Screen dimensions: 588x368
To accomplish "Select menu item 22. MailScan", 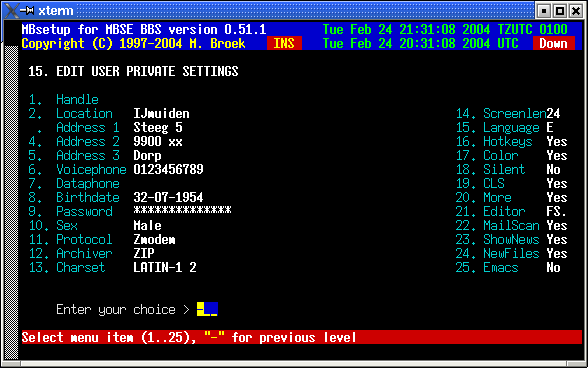I will 497,225.
